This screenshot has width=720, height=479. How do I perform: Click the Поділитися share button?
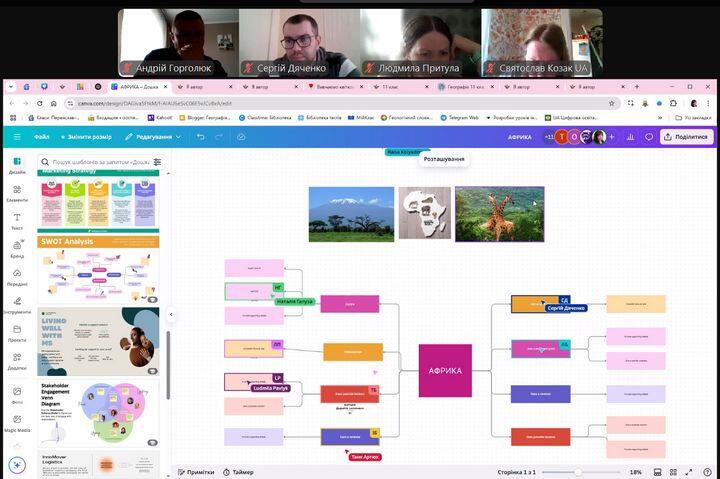(686, 137)
